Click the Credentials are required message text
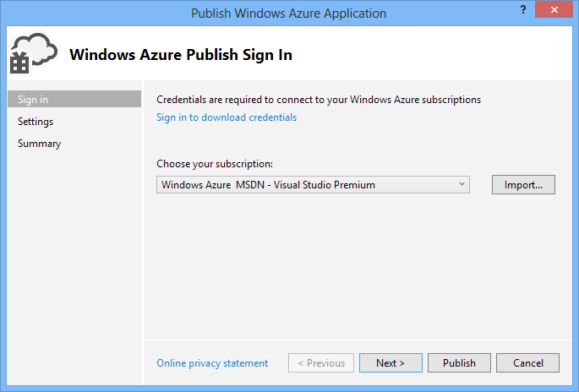The width and height of the screenshot is (579, 392). click(318, 100)
